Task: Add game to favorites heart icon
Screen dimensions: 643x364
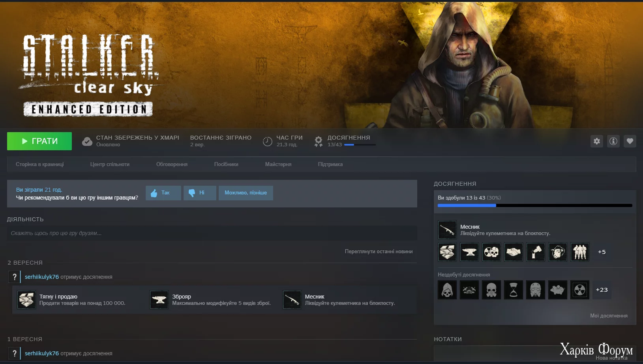Action: tap(630, 141)
